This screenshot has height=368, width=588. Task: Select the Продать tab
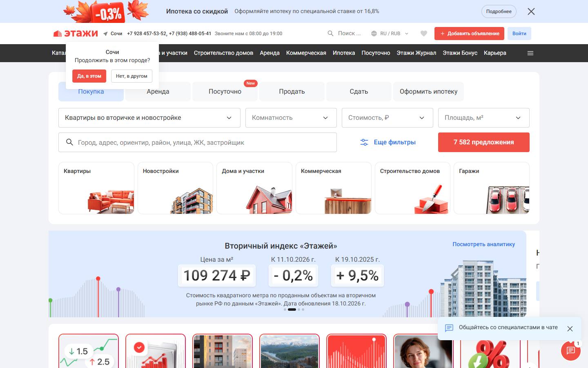tap(292, 92)
